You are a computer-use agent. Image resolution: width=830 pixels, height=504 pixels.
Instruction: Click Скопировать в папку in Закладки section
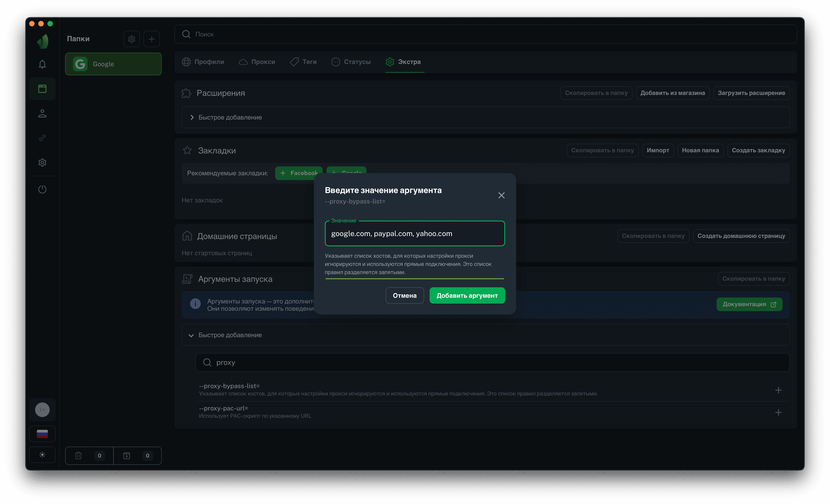(x=602, y=150)
